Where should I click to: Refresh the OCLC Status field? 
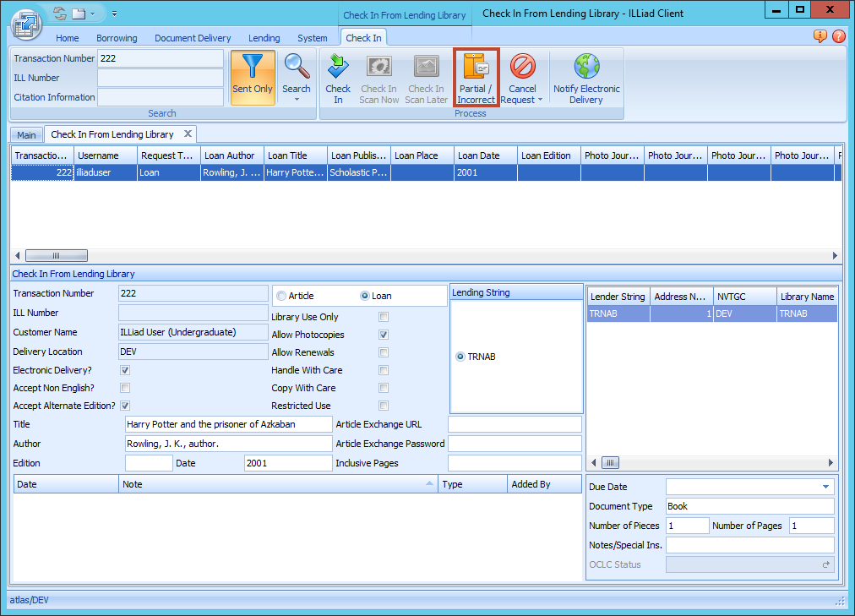[x=825, y=564]
